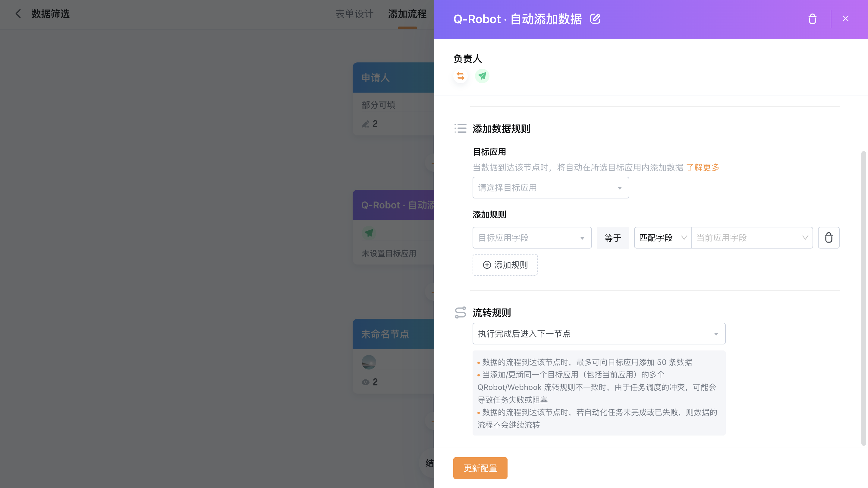Click the route icon beside 流转规则
This screenshot has height=488, width=868.
click(460, 312)
